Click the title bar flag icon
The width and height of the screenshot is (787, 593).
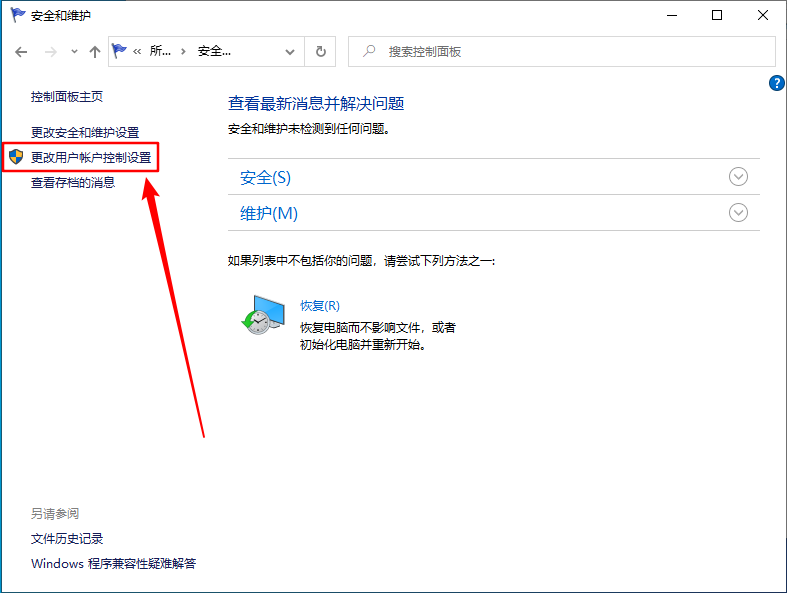pos(17,15)
